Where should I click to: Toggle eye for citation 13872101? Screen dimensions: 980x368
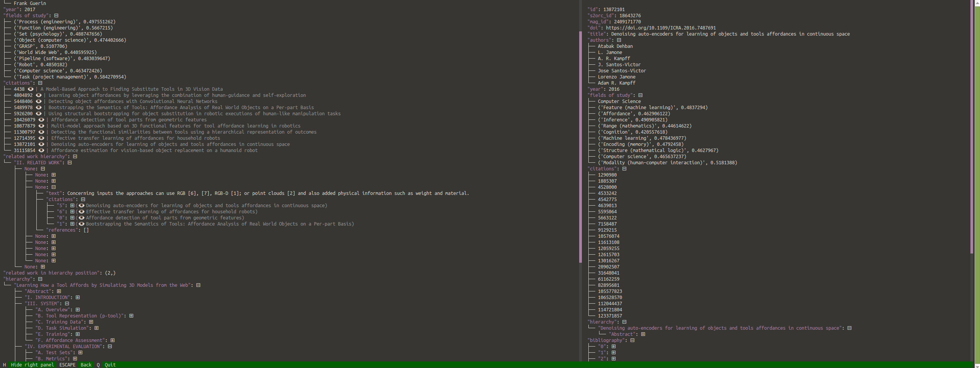(x=41, y=144)
